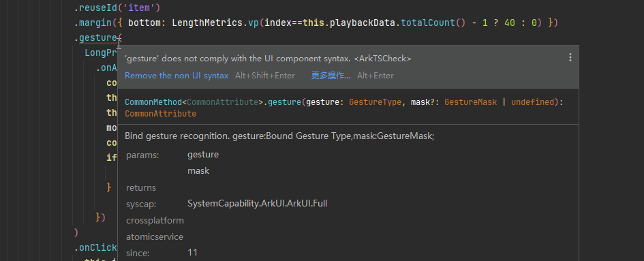Click the 'mask' params entry in the documentation
Image resolution: width=644 pixels, height=261 pixels.
click(x=198, y=170)
